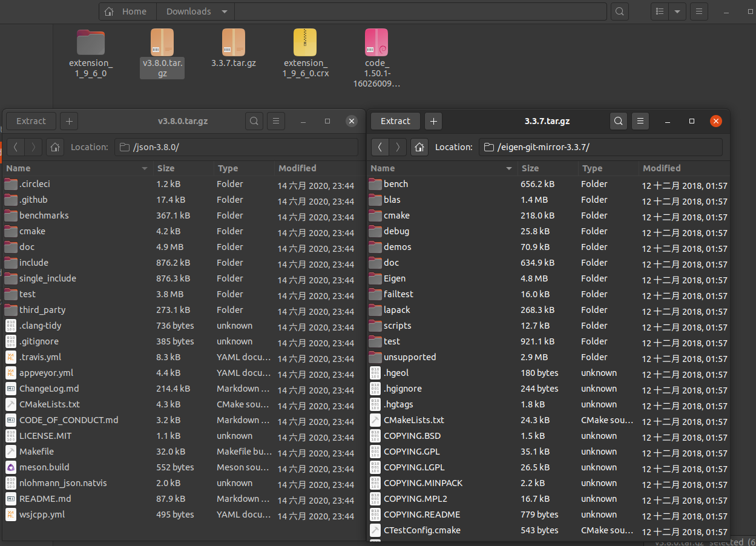Click home icon in v3.8.0.tar.gz archive window
The height and width of the screenshot is (546, 756).
[55, 147]
